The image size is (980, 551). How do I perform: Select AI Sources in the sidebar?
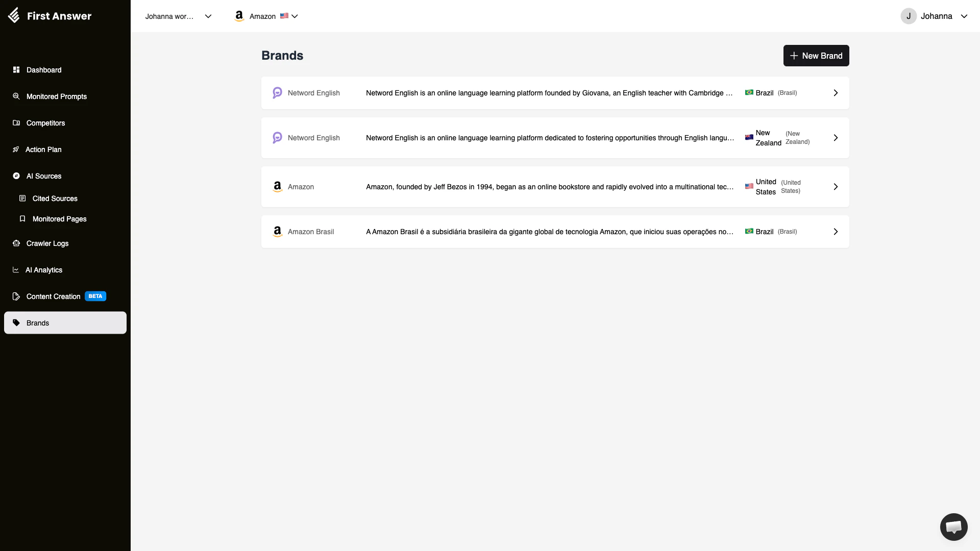click(43, 176)
